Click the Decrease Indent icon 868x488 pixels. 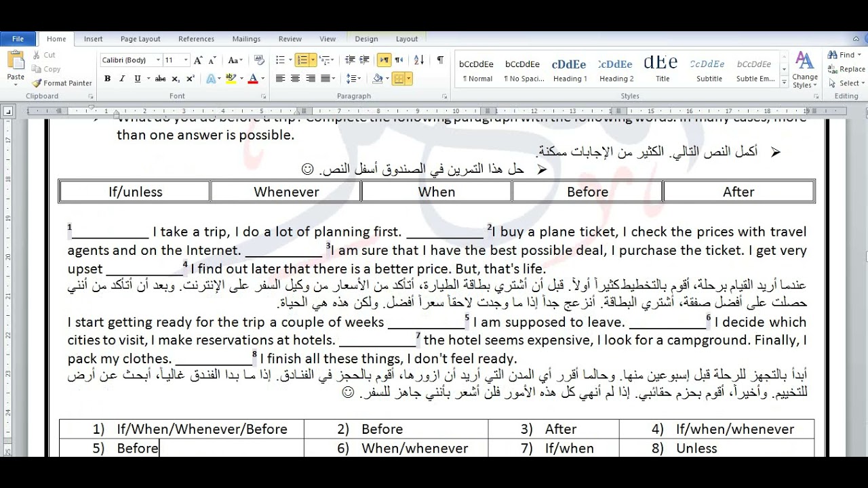tap(350, 60)
